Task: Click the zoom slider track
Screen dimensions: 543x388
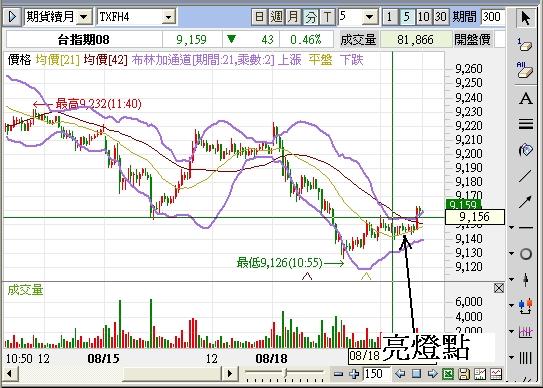Action: (x=284, y=372)
